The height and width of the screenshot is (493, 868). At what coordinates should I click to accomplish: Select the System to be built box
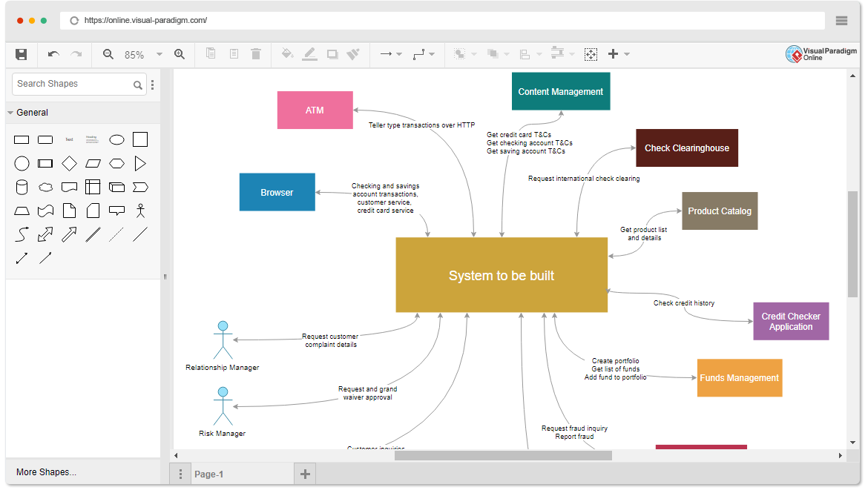[x=502, y=275]
